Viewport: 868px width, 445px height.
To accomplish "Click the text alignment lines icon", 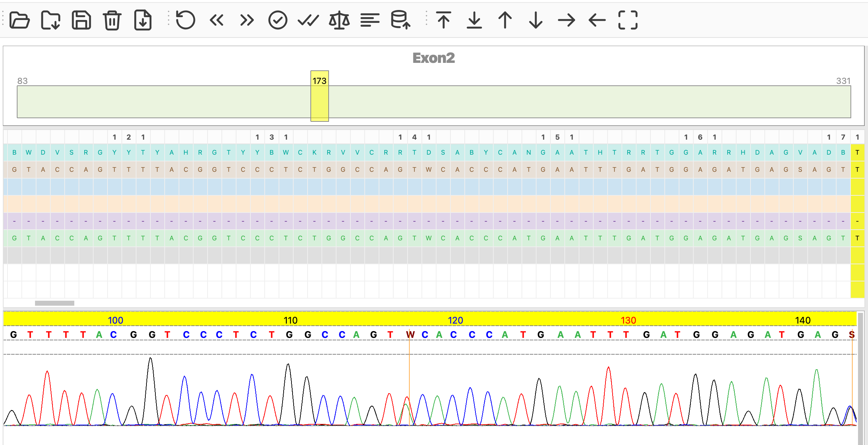I will 370,20.
